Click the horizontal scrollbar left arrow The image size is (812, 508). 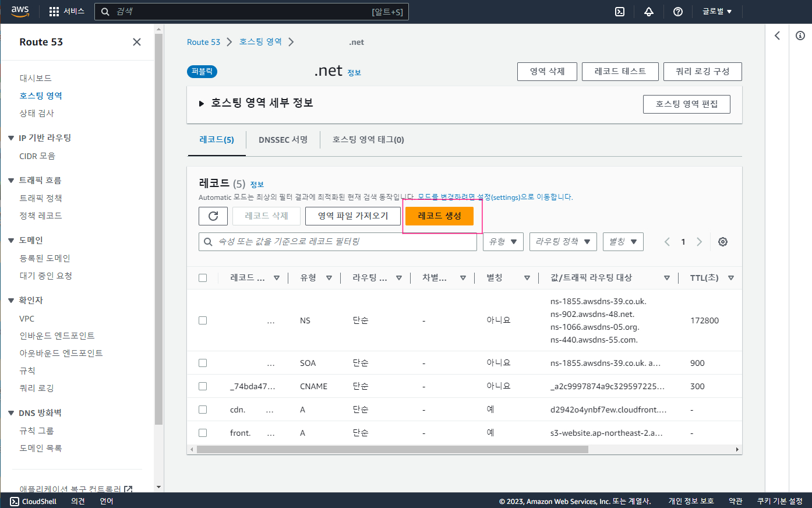pos(192,450)
